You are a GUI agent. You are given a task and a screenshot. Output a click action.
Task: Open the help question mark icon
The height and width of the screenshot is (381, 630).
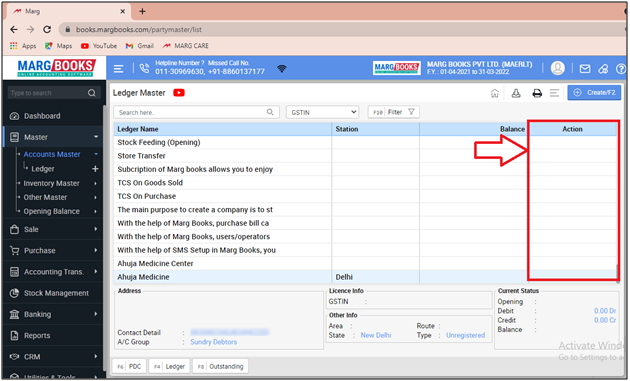tap(621, 69)
